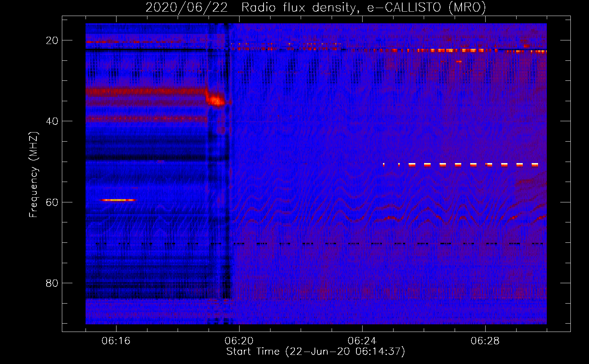
Task: Click the time tick label '06:20'
Action: (239, 341)
